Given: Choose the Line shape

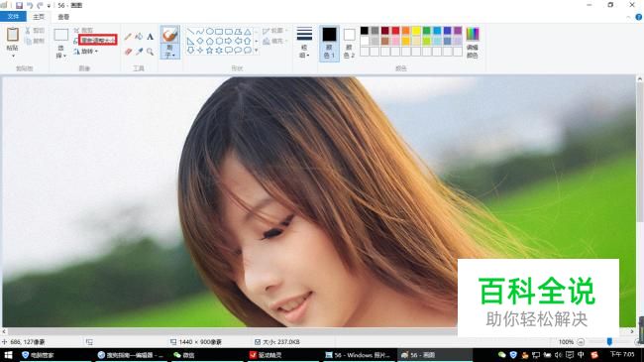Looking at the screenshot, I should click(x=190, y=32).
